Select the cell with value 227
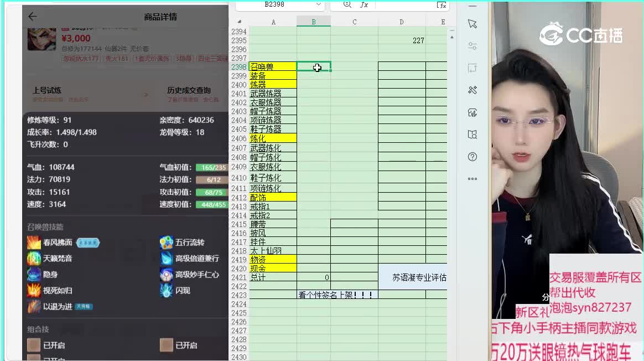The image size is (644, 361). point(402,40)
